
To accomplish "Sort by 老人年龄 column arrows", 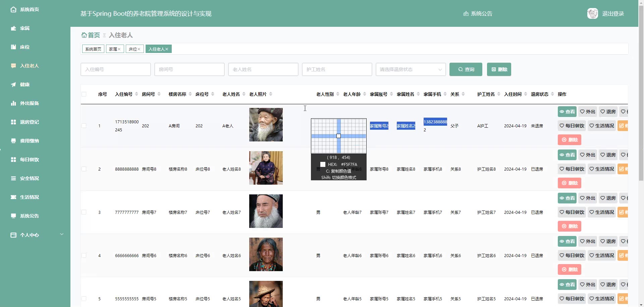I will tap(365, 94).
